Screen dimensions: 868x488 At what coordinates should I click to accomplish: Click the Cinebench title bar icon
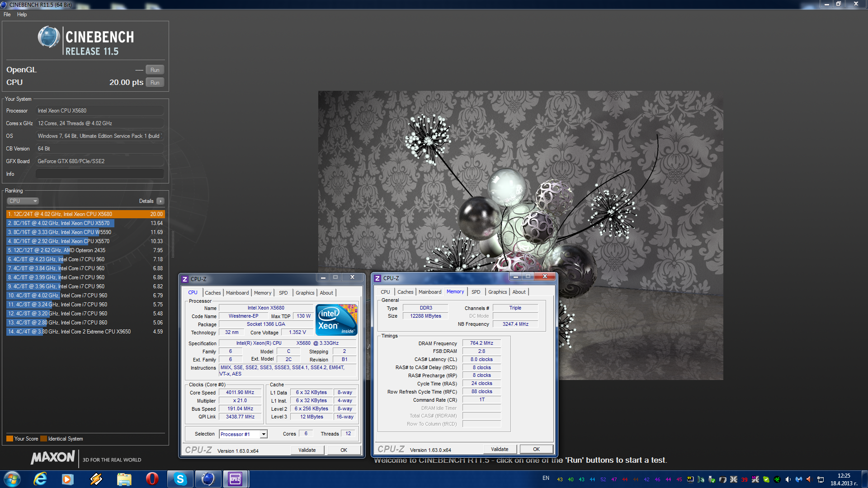[x=4, y=5]
